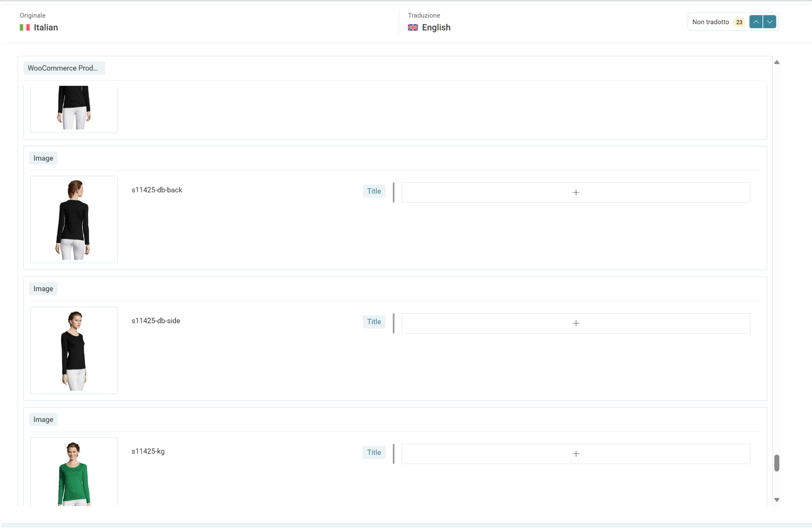This screenshot has width=812, height=530.
Task: Click original text s11425-db-back
Action: 157,190
